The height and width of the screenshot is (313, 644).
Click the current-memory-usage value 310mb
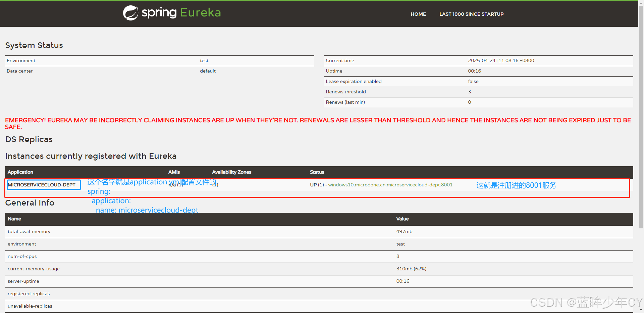point(411,269)
